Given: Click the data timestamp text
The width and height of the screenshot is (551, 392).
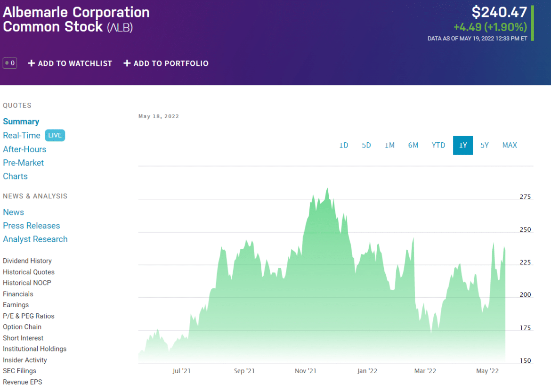Looking at the screenshot, I should point(477,39).
